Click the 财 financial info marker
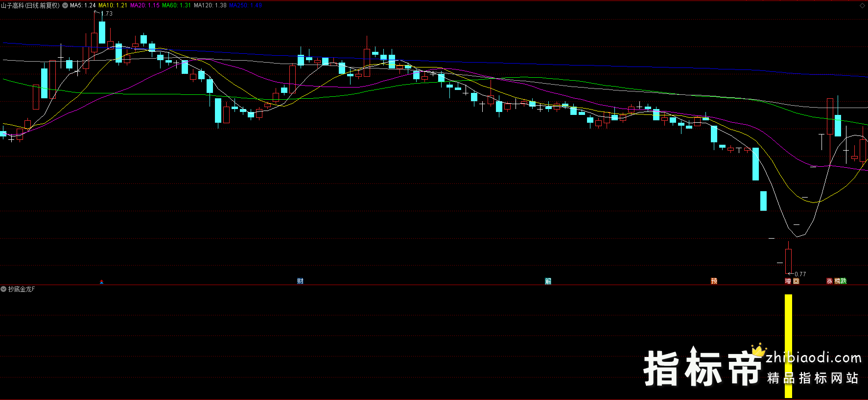 tap(300, 281)
